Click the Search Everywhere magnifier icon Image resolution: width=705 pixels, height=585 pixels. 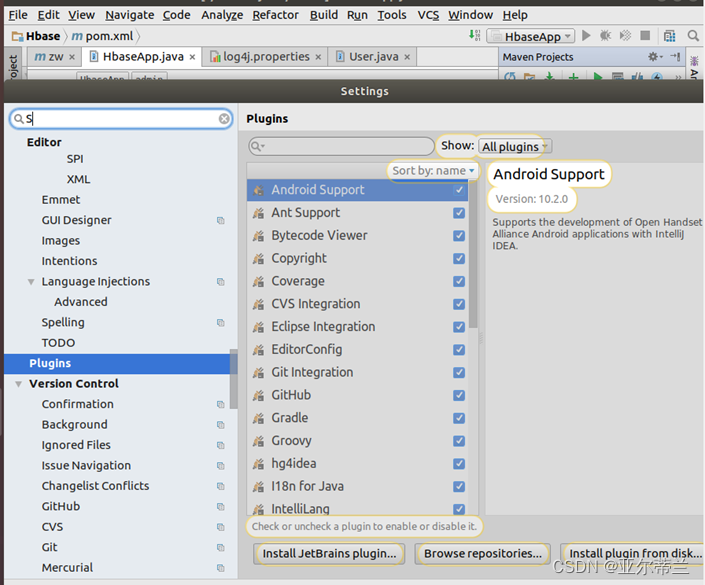click(x=693, y=36)
